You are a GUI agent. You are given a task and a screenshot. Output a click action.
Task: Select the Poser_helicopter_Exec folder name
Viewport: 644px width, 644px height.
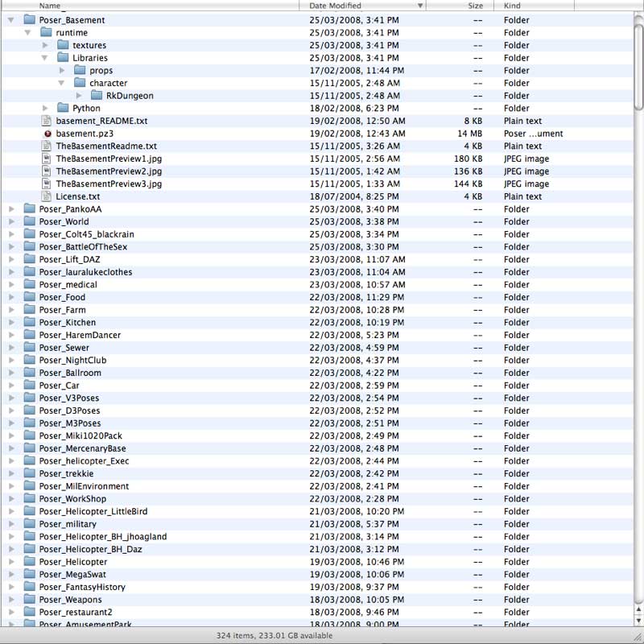pos(84,460)
